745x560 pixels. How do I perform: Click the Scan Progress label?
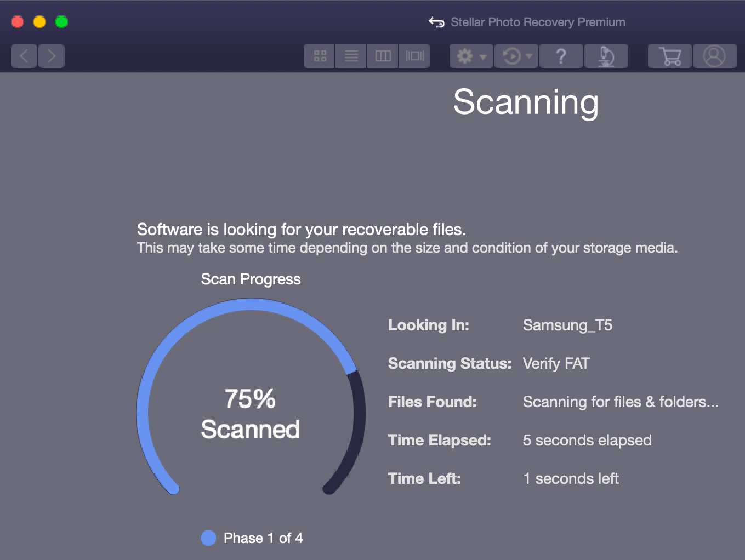(x=251, y=279)
